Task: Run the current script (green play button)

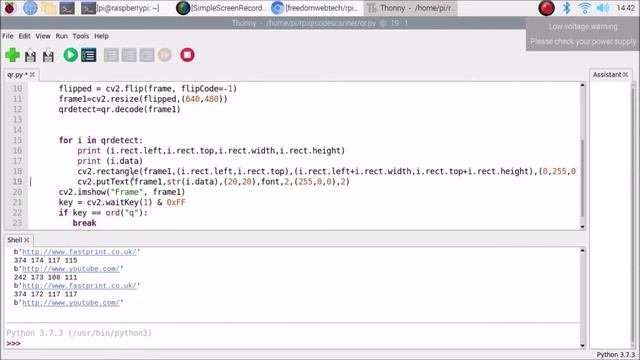Action: pos(71,55)
